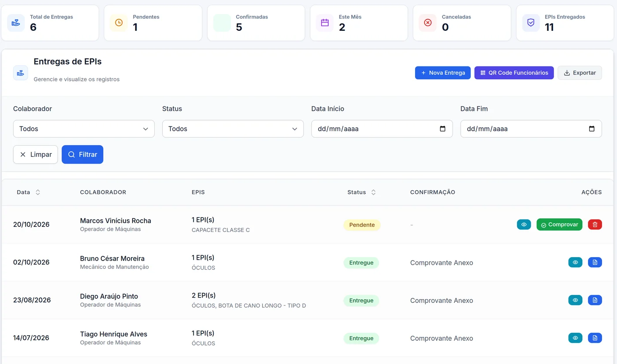This screenshot has height=364, width=617.
Task: Delete the pending delivery with trash icon
Action: pos(595,224)
